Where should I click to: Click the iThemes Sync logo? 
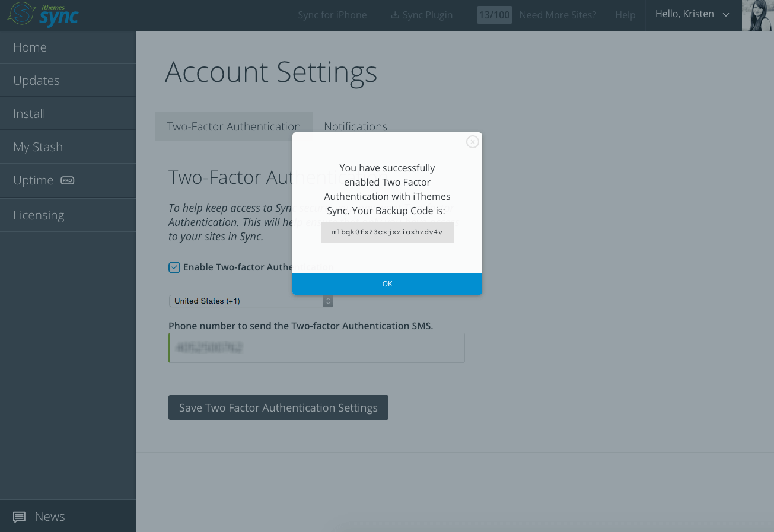point(43,15)
